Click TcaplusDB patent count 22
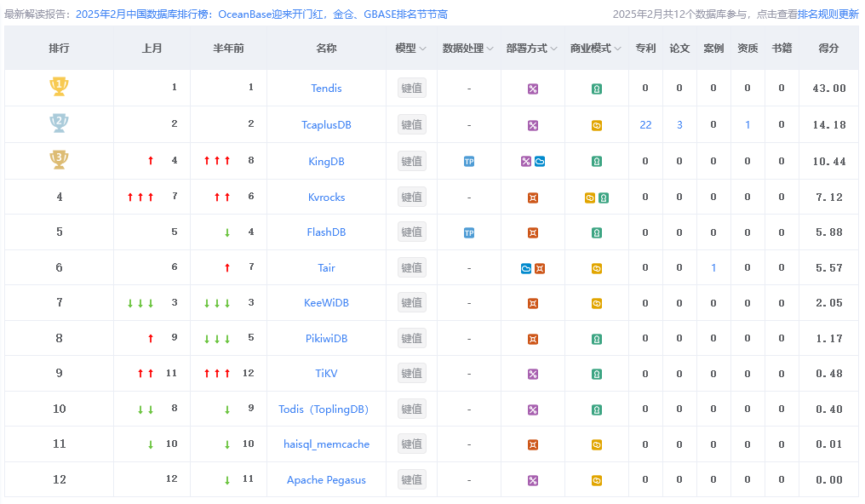The height and width of the screenshot is (504, 865). (645, 125)
